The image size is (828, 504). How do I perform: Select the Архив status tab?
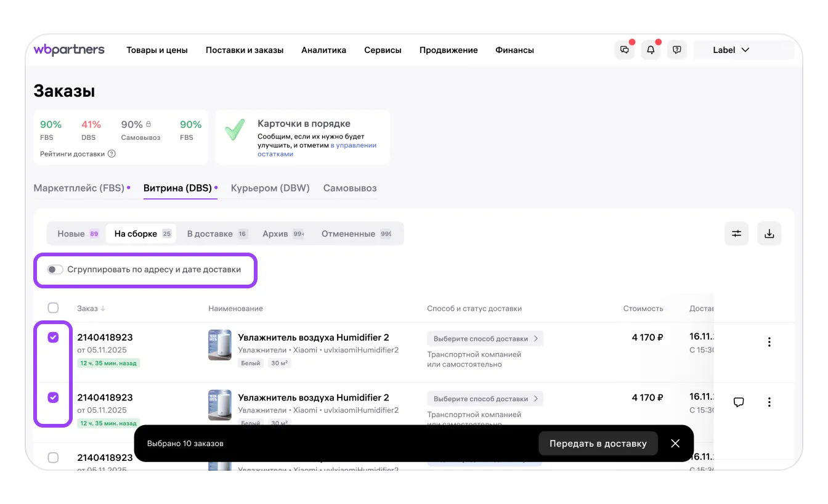(x=283, y=234)
